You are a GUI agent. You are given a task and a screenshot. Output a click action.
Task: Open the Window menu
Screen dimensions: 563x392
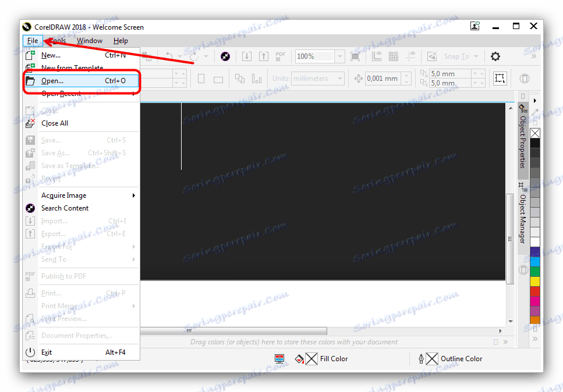[x=90, y=41]
